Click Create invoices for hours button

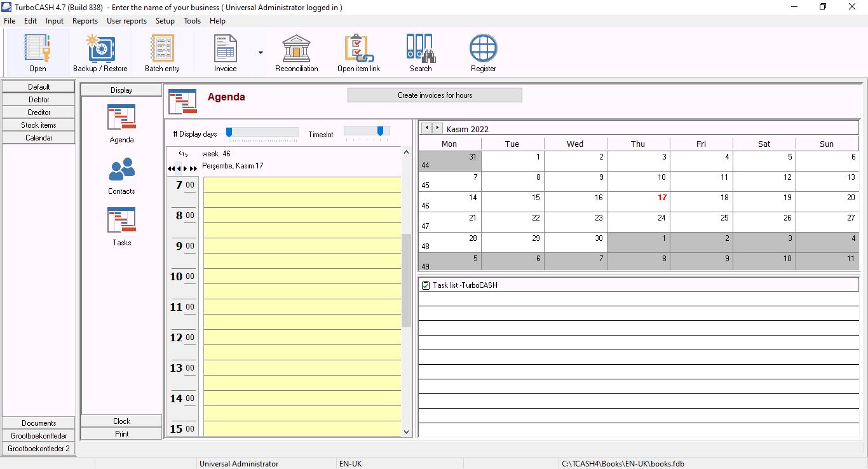[x=435, y=95]
